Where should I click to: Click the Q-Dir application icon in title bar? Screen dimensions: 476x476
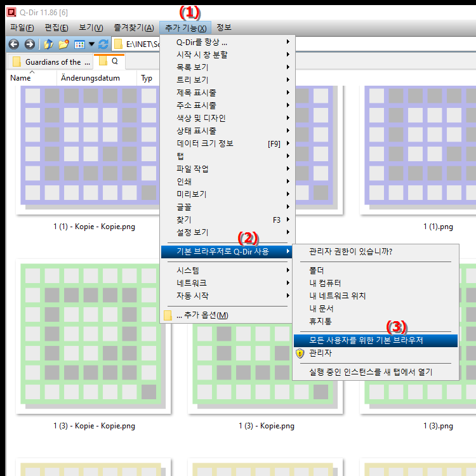point(11,13)
